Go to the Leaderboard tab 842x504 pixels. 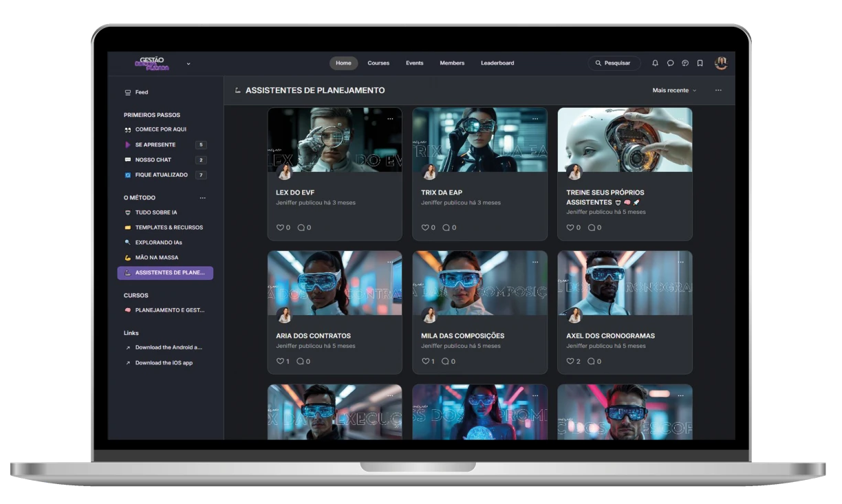[497, 63]
